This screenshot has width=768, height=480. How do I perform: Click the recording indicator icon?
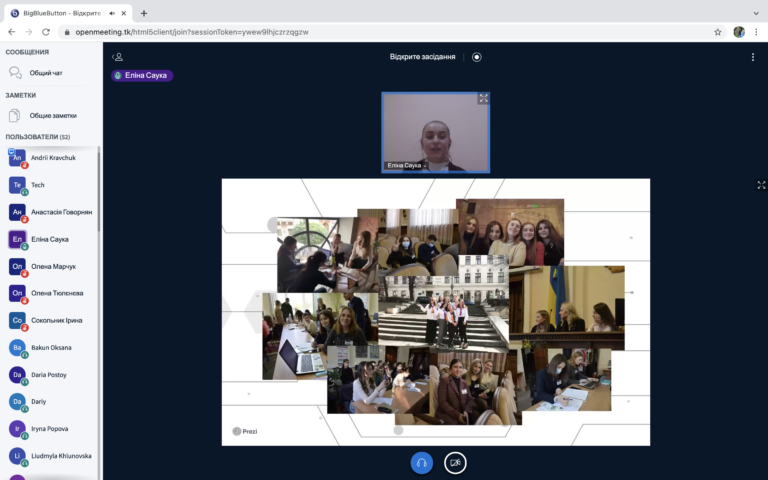point(477,57)
